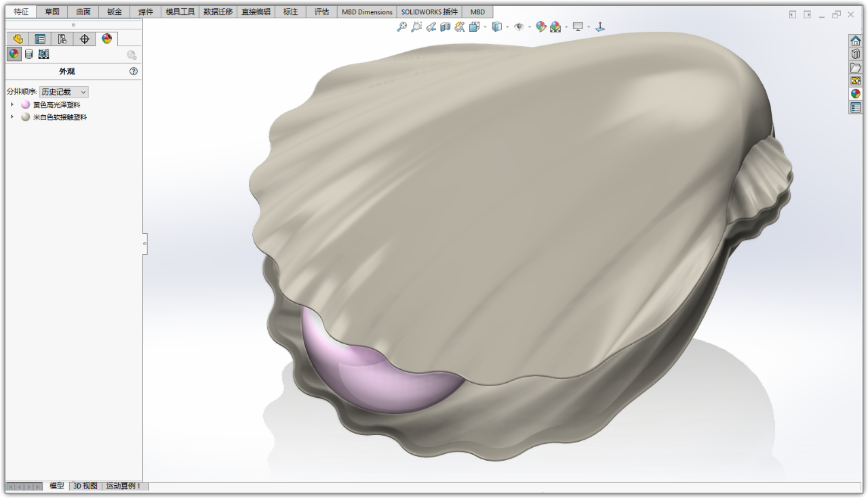The image size is (868, 498).
Task: Activate the Zoom to Area tool
Action: 415,26
